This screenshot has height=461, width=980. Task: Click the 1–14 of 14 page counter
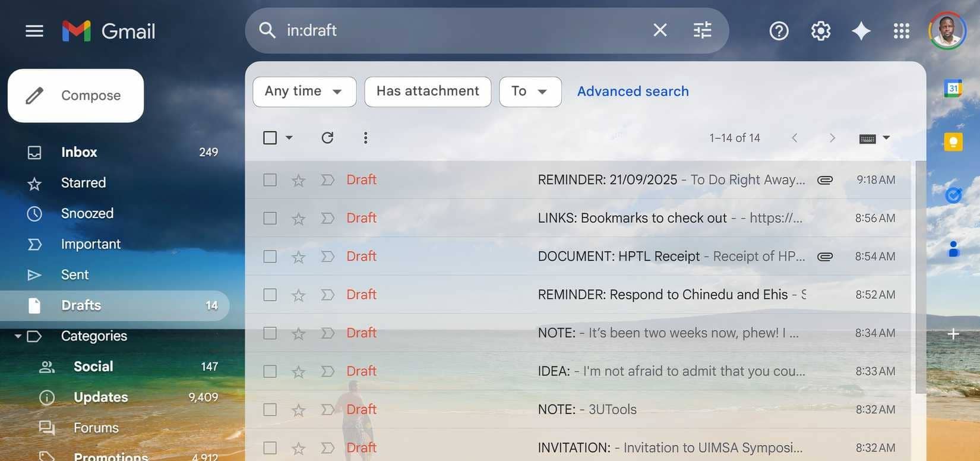click(735, 138)
